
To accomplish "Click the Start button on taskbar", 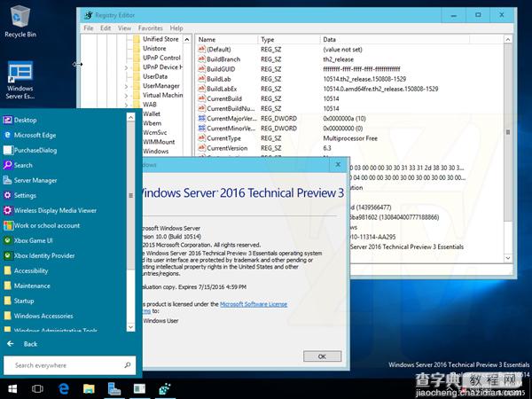I will [12, 389].
